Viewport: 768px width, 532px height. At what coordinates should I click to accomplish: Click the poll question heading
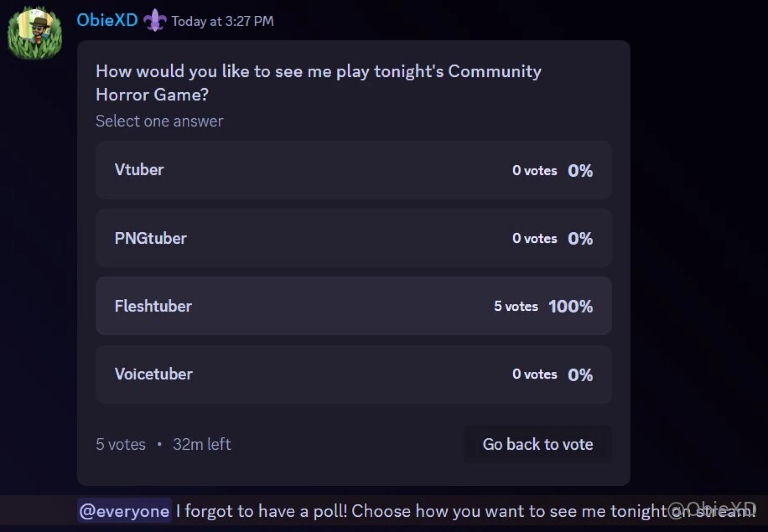pyautogui.click(x=318, y=83)
